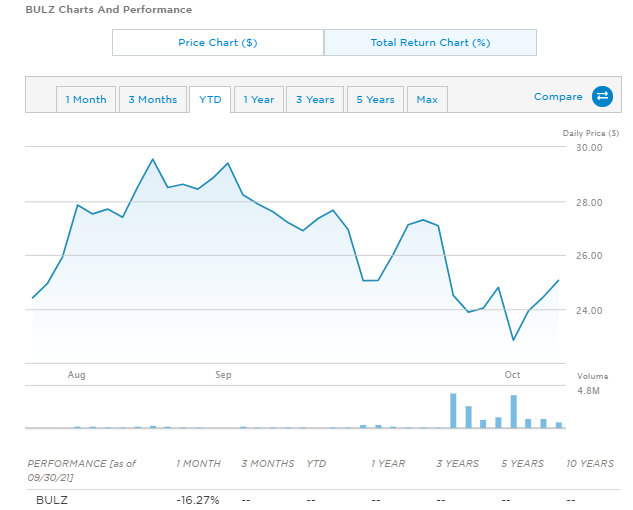
Task: Click the -16.27% one month performance value
Action: pyautogui.click(x=198, y=500)
